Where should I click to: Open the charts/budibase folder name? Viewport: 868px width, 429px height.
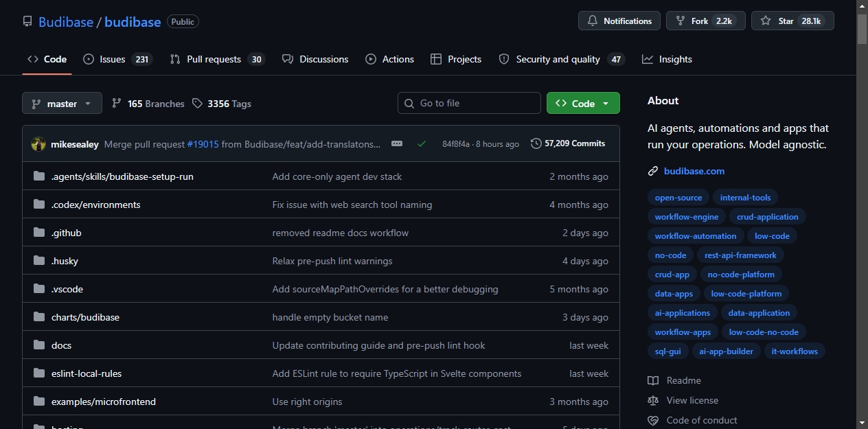click(85, 317)
